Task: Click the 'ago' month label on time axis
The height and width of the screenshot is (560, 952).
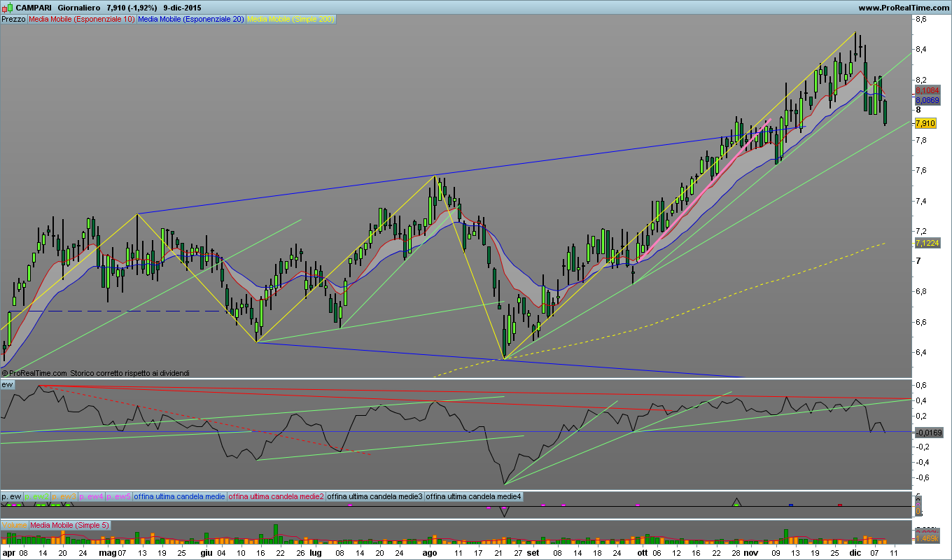Action: pos(429,552)
